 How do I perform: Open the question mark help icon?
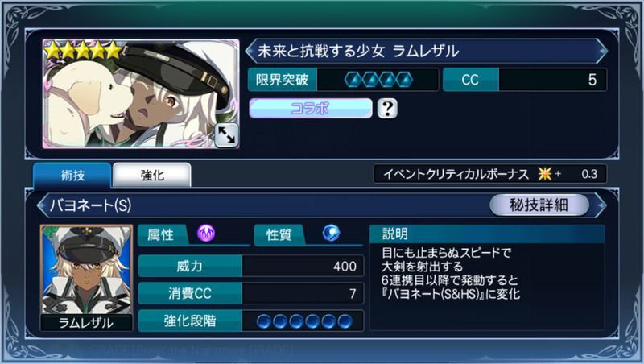387,109
